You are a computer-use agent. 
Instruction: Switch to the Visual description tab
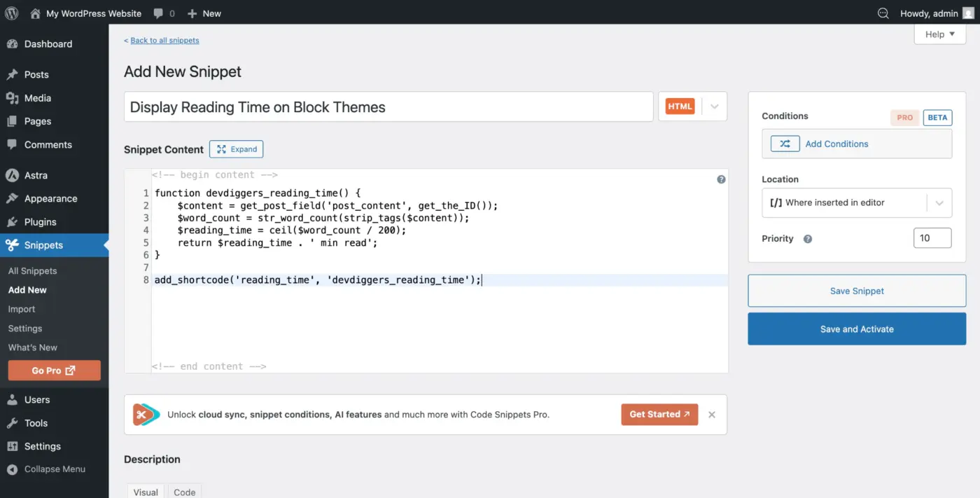146,491
